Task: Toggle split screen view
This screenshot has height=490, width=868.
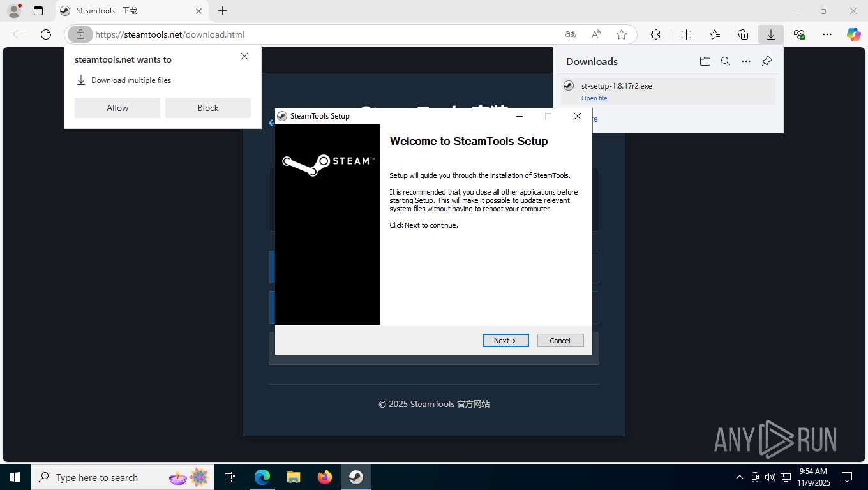Action: click(x=687, y=34)
